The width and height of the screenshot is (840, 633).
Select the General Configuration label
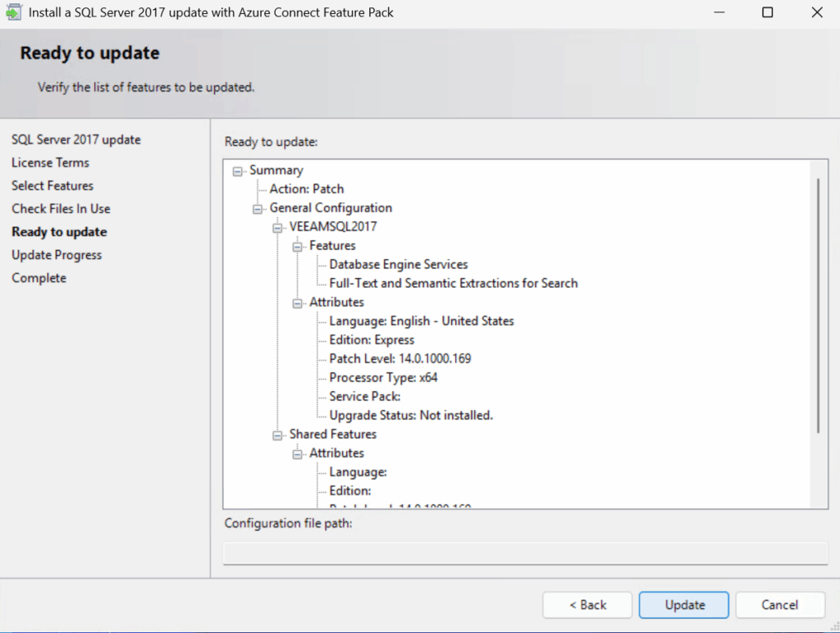pos(331,207)
